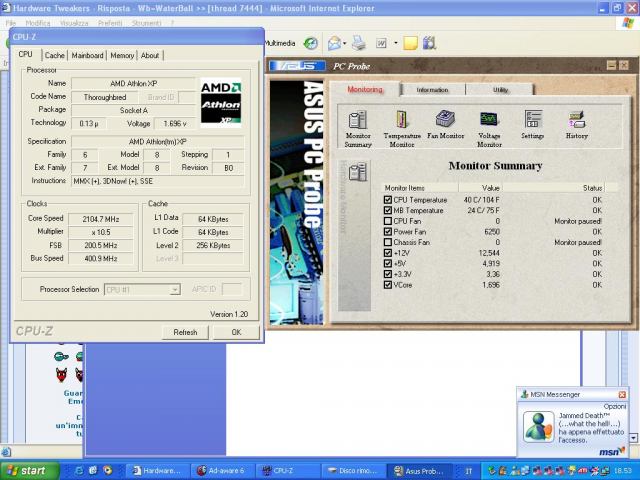Switch to Asus Probe taskbar button
This screenshot has height=480, width=640.
tap(419, 471)
